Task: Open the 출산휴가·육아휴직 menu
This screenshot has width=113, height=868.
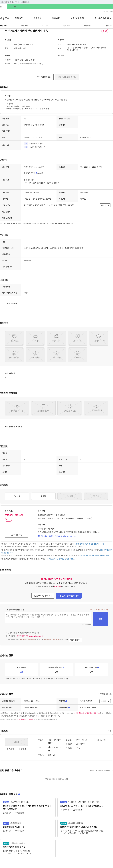Action: pos(103,18)
